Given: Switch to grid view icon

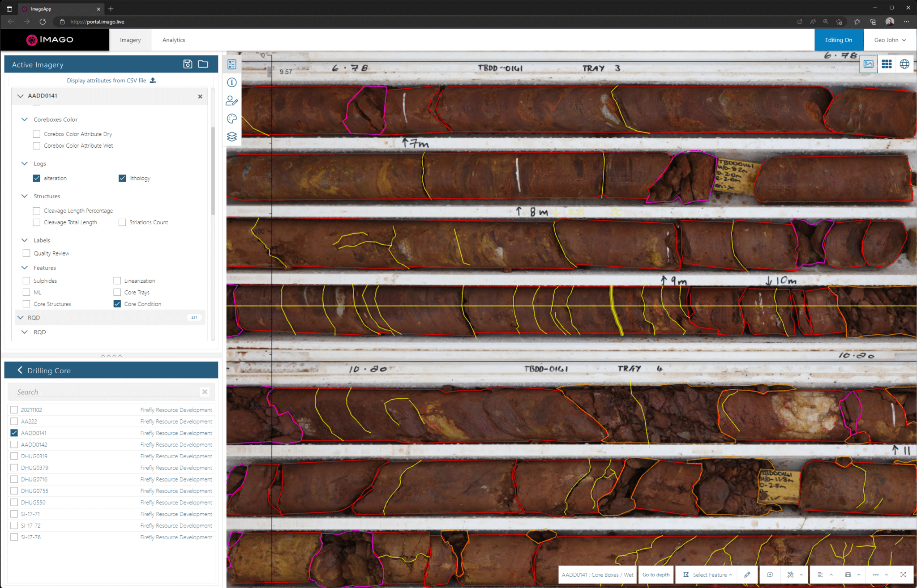Looking at the screenshot, I should click(x=887, y=64).
